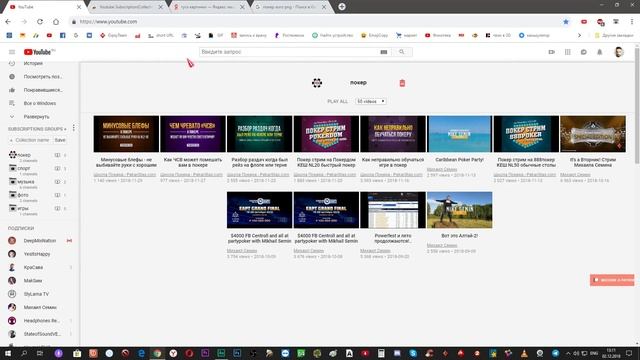Open КраСава subscription
640x360 pixels.
click(33, 267)
